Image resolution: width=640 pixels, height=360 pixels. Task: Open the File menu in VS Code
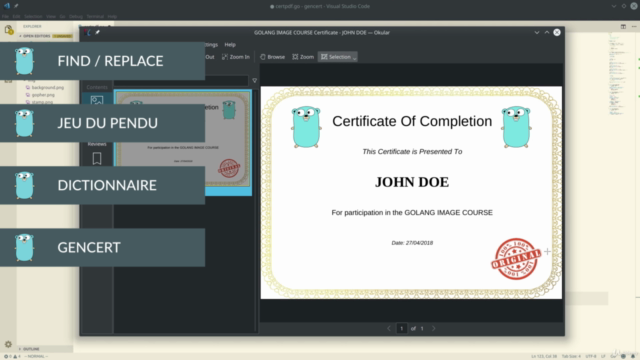(5, 16)
